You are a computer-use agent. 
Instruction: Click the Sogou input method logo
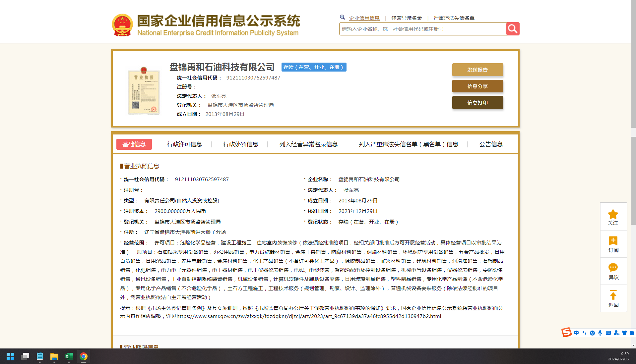point(566,332)
